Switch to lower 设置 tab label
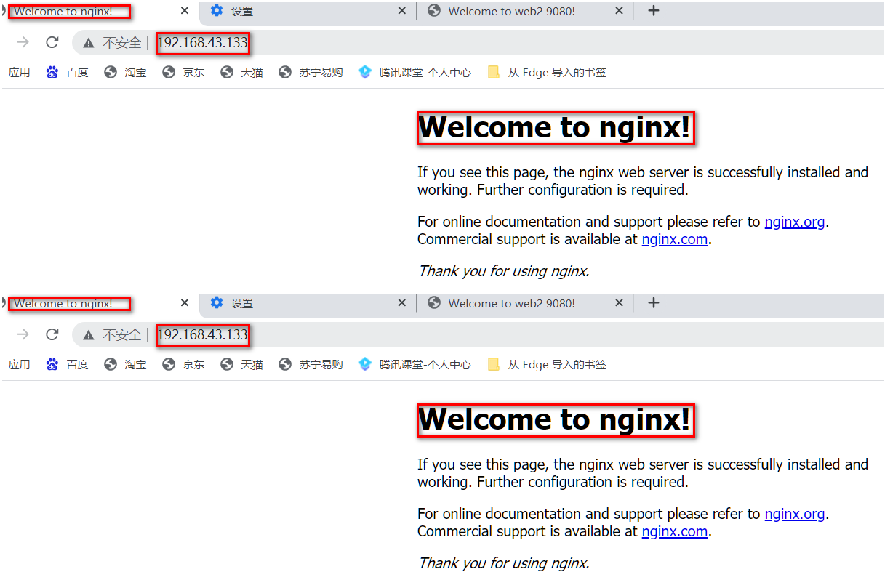Viewport: 885px width, 588px height. coord(242,304)
